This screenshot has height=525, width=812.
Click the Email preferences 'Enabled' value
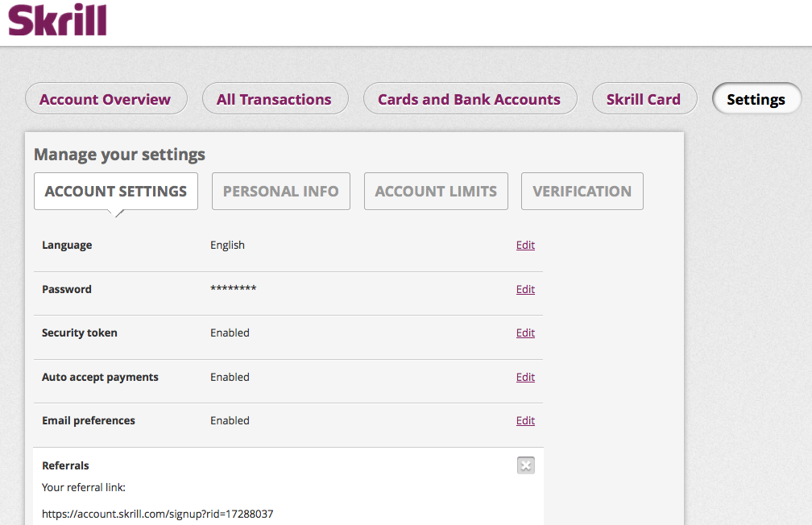point(230,421)
